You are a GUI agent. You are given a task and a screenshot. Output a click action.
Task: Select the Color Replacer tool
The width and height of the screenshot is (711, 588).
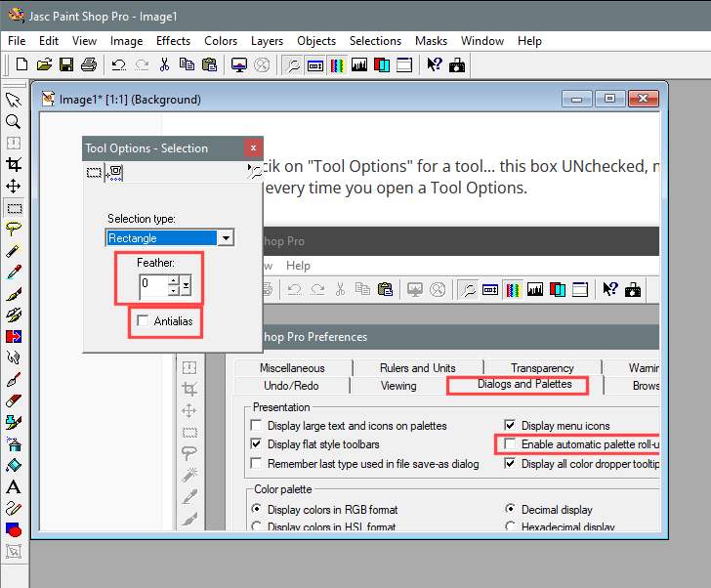(x=14, y=336)
